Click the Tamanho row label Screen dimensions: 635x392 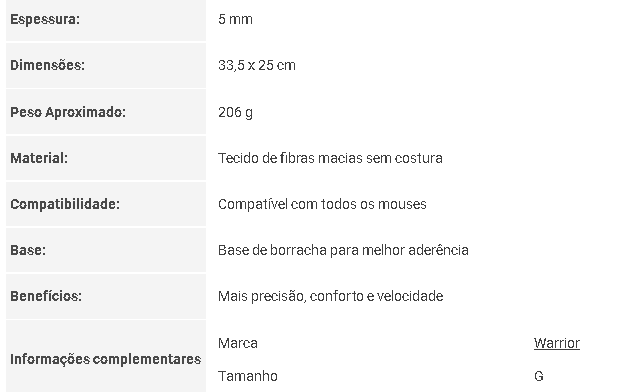click(247, 376)
